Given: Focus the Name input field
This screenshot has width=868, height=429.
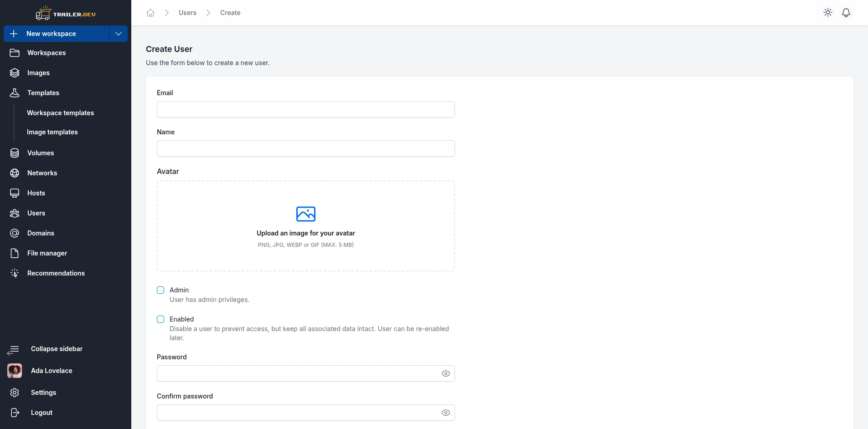Looking at the screenshot, I should tap(306, 148).
